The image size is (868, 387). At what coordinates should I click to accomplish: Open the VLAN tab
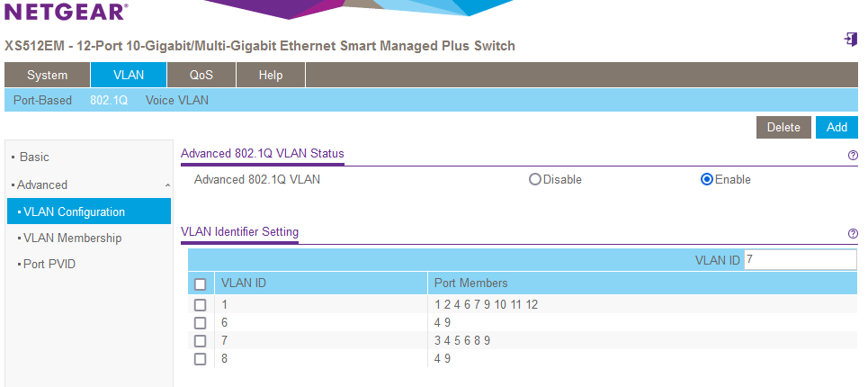tap(129, 75)
